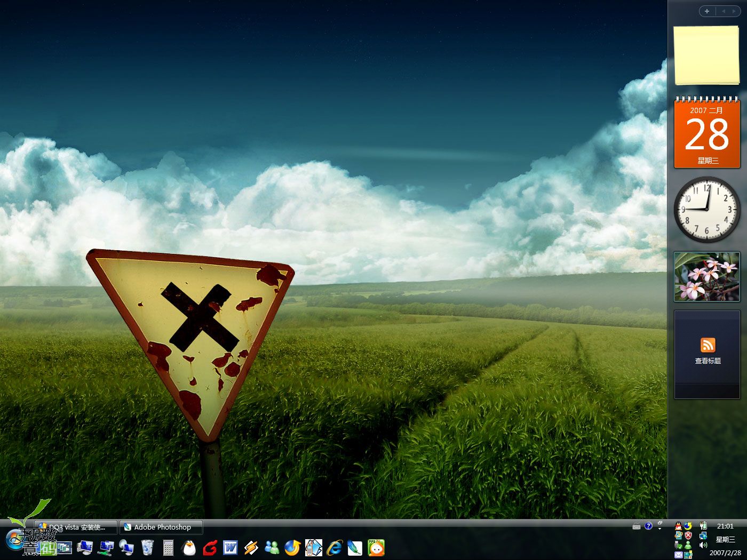The height and width of the screenshot is (560, 747).
Task: Click the 查看标题 feed headlines link
Action: pyautogui.click(x=708, y=361)
